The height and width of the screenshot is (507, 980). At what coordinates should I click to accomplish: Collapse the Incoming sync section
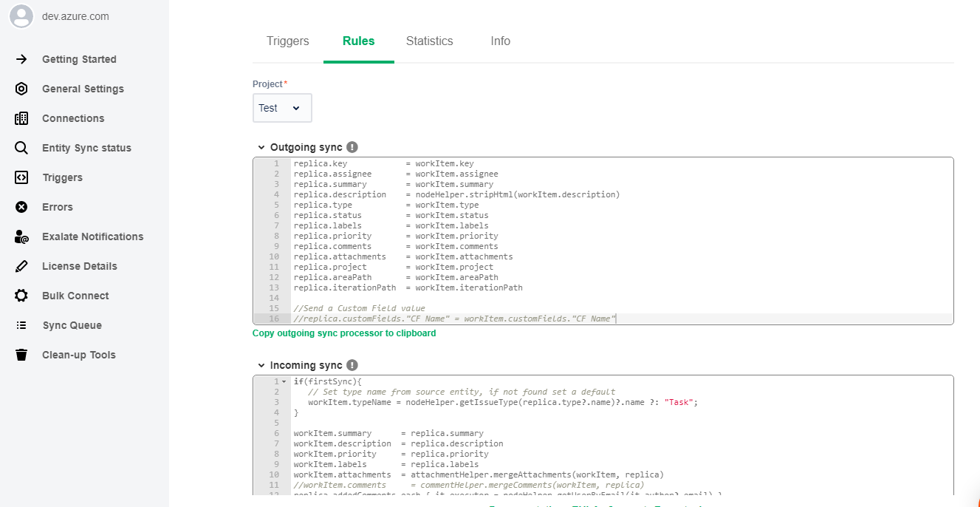pos(261,365)
